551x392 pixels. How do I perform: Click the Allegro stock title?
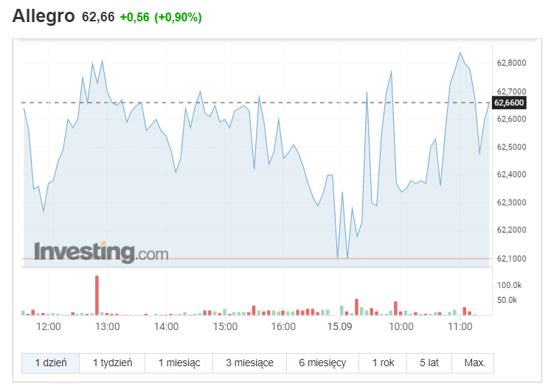click(44, 16)
